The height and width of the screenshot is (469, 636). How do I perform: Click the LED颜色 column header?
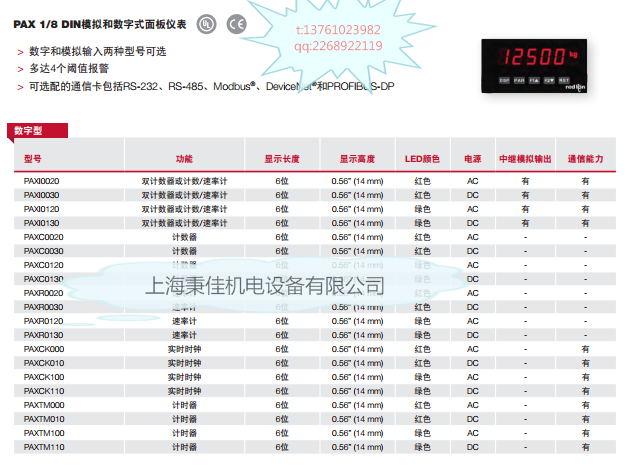(x=422, y=159)
